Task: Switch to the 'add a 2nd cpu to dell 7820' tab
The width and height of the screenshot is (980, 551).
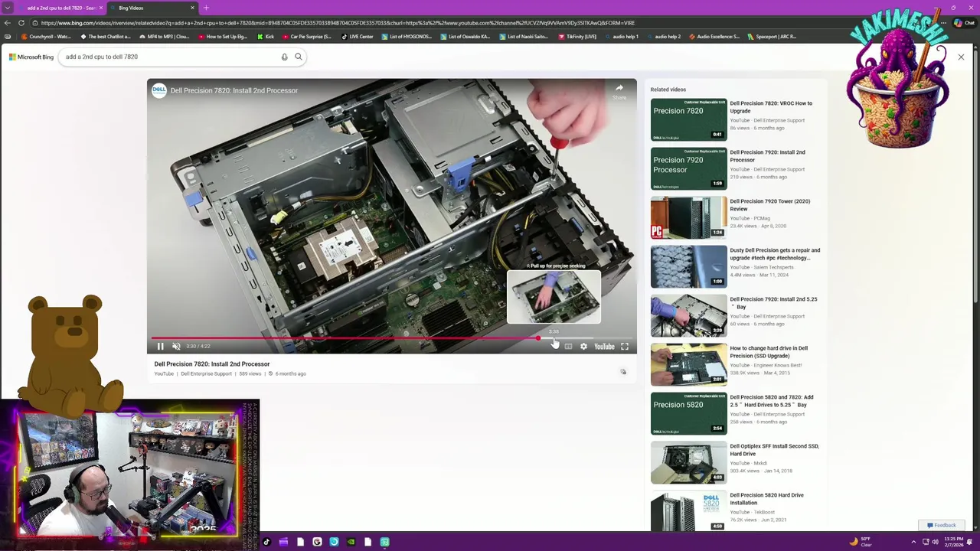Action: coord(60,8)
